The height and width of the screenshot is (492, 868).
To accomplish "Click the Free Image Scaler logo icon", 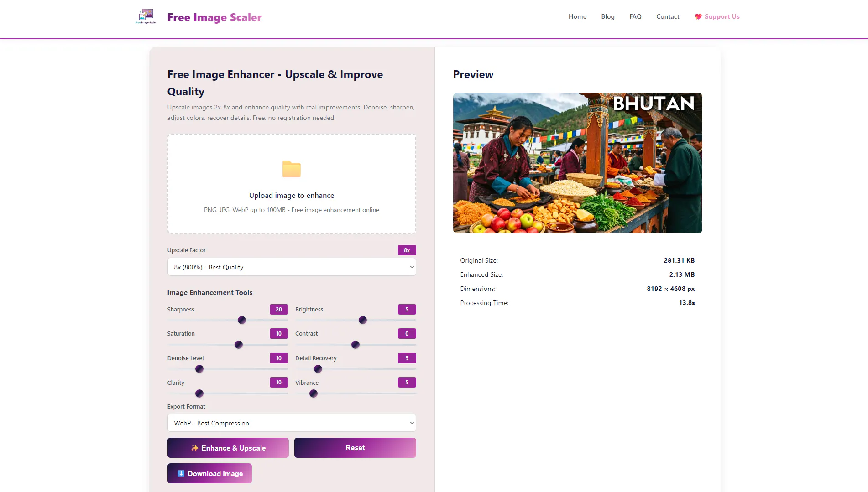I will (146, 16).
